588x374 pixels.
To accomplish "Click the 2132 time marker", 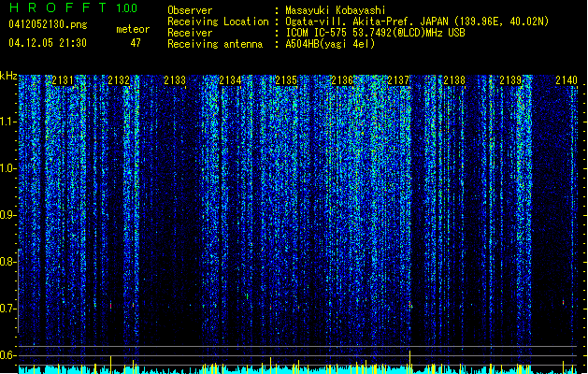I will point(119,80).
